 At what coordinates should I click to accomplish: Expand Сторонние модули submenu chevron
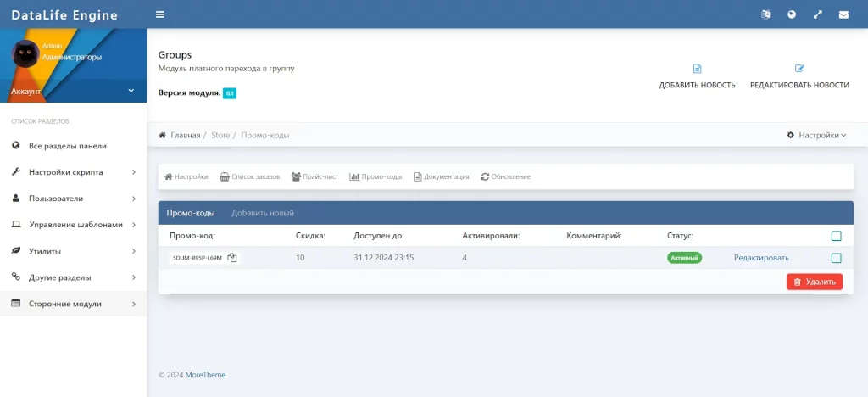tap(133, 304)
